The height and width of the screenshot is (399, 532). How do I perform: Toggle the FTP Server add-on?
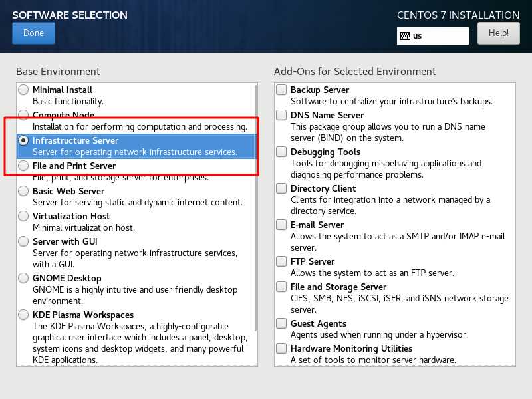tap(282, 261)
